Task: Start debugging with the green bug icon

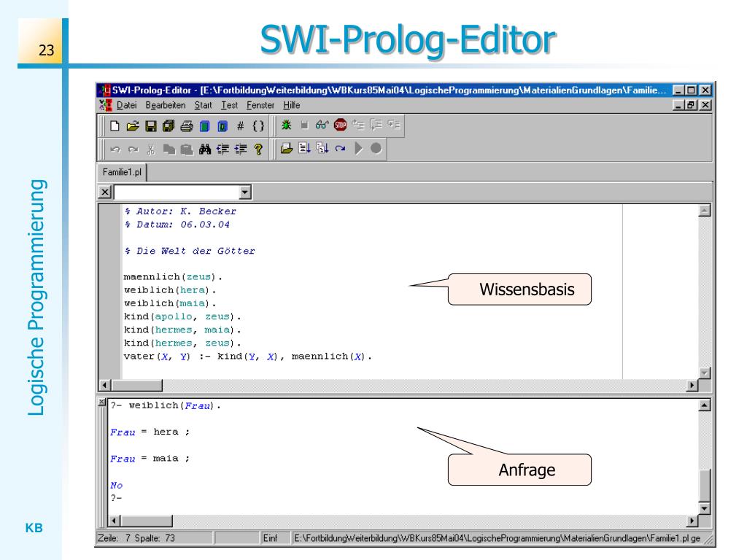Action: click(x=286, y=125)
